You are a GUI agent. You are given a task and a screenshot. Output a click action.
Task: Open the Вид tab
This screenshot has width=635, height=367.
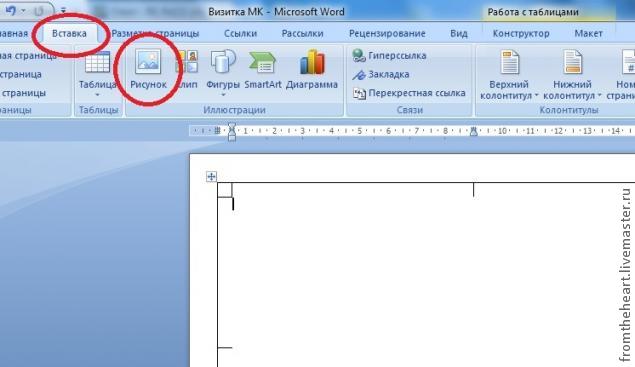pyautogui.click(x=459, y=33)
